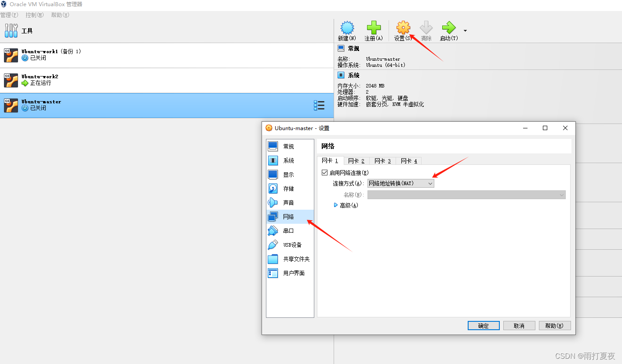Select the Ubuntu-work1 (备份 1) virtual machine
Viewport: 622px width, 364px height.
(167, 55)
